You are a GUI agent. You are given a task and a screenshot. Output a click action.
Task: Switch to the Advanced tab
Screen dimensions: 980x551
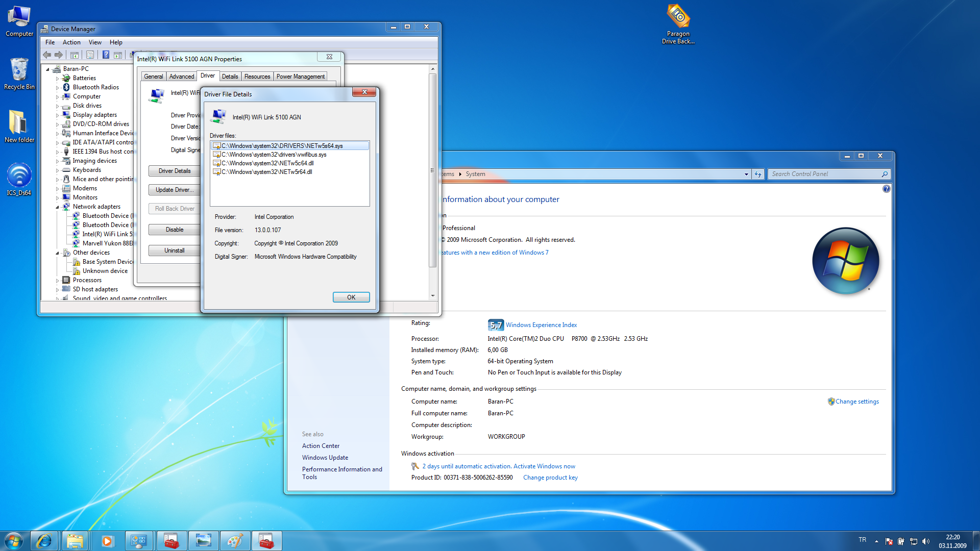tap(182, 77)
